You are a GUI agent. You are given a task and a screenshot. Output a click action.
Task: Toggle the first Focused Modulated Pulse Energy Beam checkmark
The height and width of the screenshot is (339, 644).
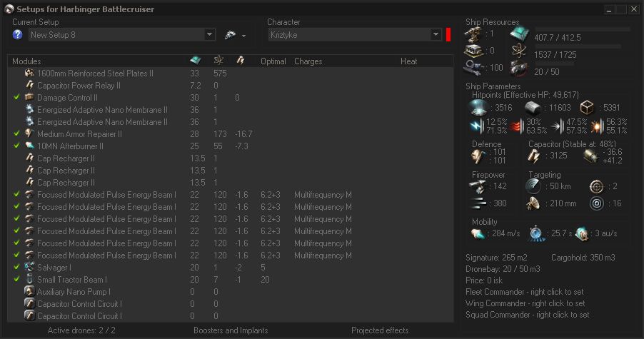(16, 195)
